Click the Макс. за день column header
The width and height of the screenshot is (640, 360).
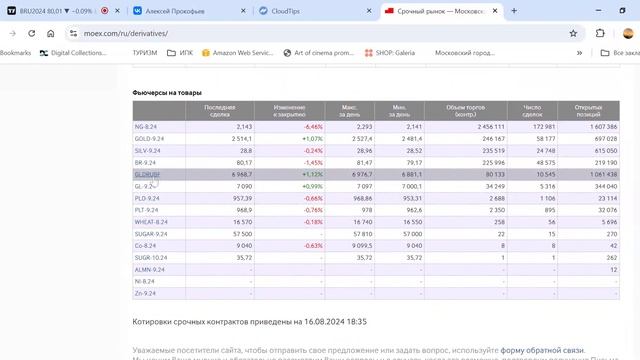click(349, 111)
